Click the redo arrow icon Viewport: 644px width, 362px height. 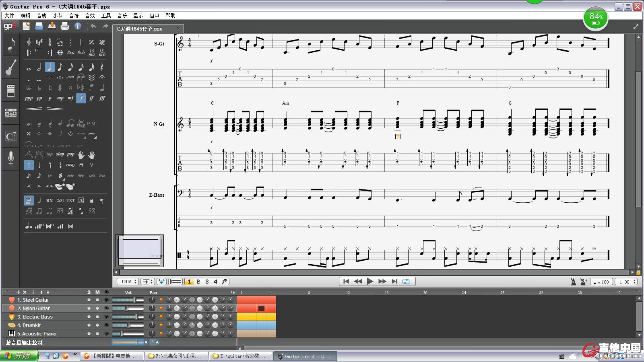pos(105,26)
